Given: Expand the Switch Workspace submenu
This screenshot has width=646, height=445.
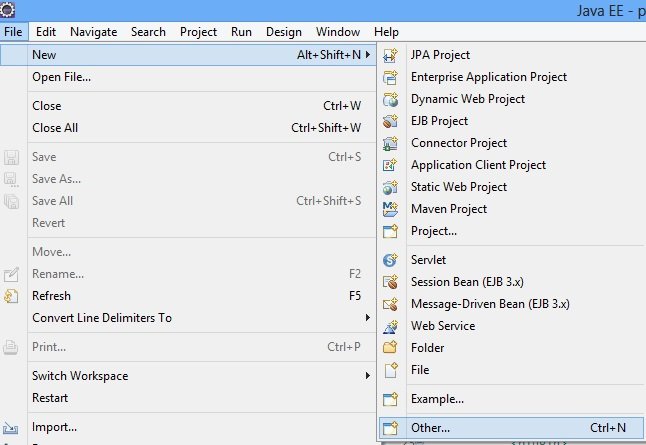Looking at the screenshot, I should click(x=367, y=375).
